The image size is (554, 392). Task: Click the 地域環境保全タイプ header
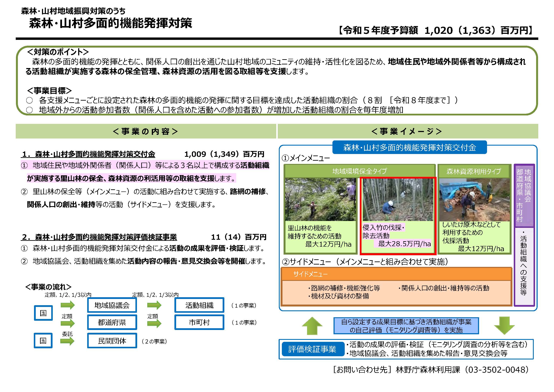coord(360,171)
